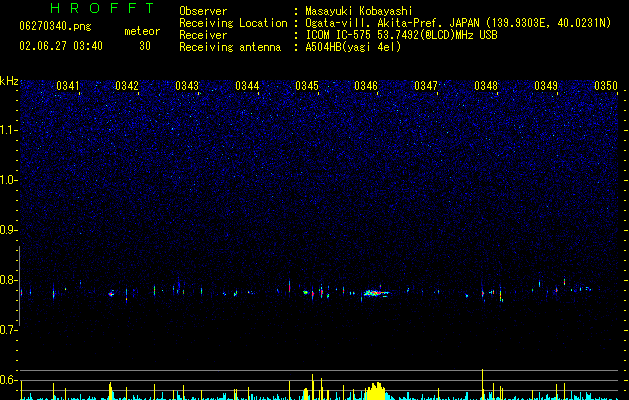Click the meteor count label
Image resolution: width=629 pixels, height=400 pixels.
(x=142, y=31)
